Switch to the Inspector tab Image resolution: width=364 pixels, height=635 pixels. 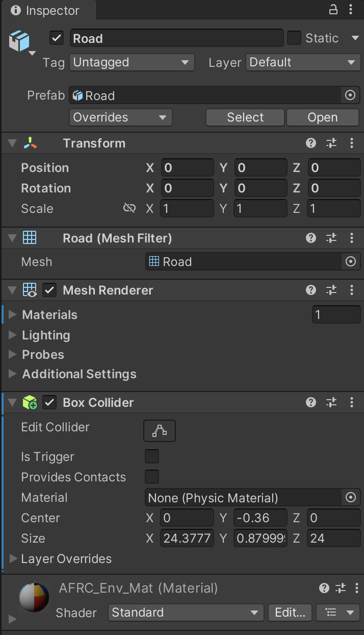[x=45, y=10]
